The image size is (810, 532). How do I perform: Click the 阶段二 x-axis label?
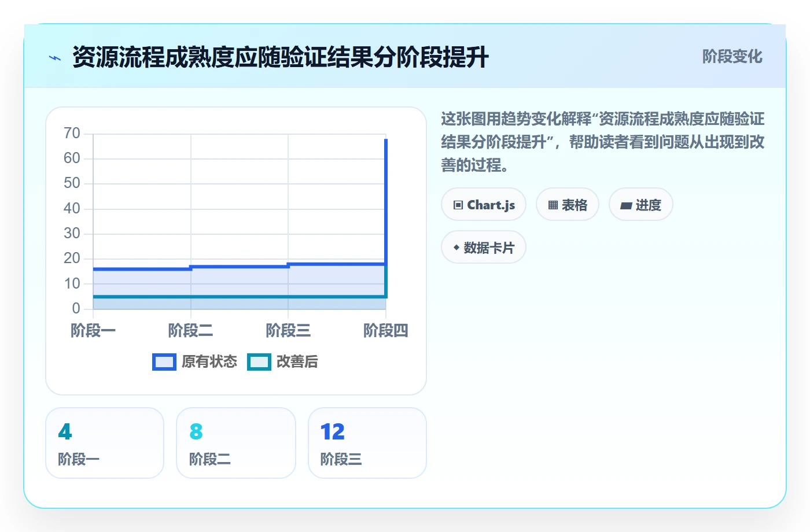click(190, 331)
